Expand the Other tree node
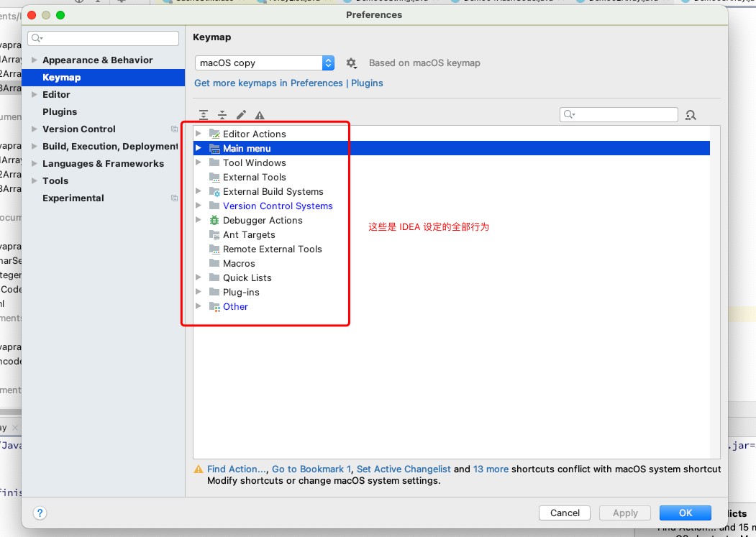Viewport: 756px width, 537px height. pyautogui.click(x=198, y=306)
